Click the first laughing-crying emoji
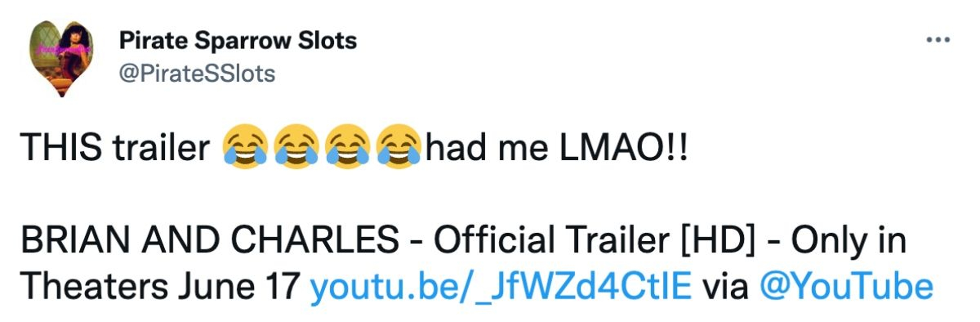980x322 pixels. [245, 147]
